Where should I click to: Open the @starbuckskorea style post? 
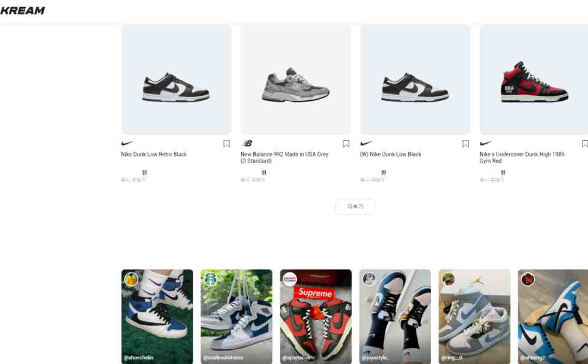coord(237,316)
